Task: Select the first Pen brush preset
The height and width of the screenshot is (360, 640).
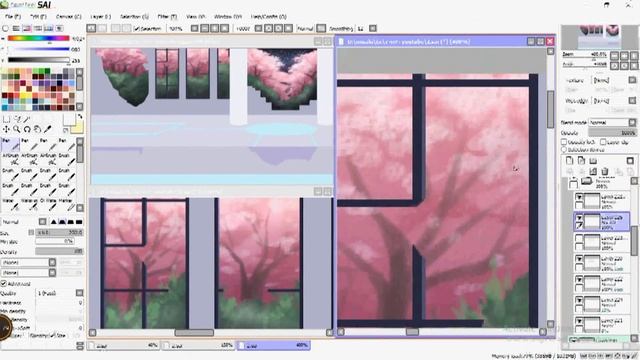Action: [10, 144]
